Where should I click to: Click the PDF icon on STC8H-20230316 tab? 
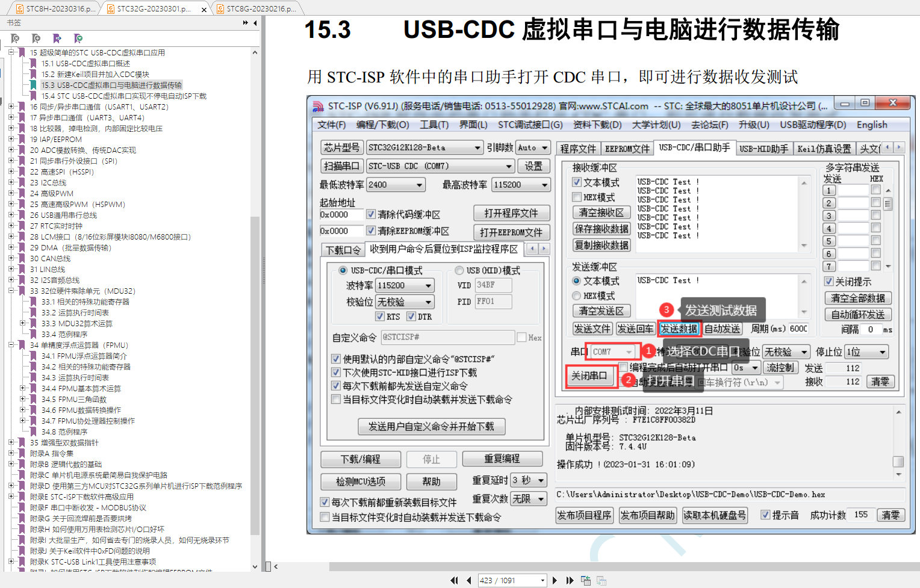[20, 9]
